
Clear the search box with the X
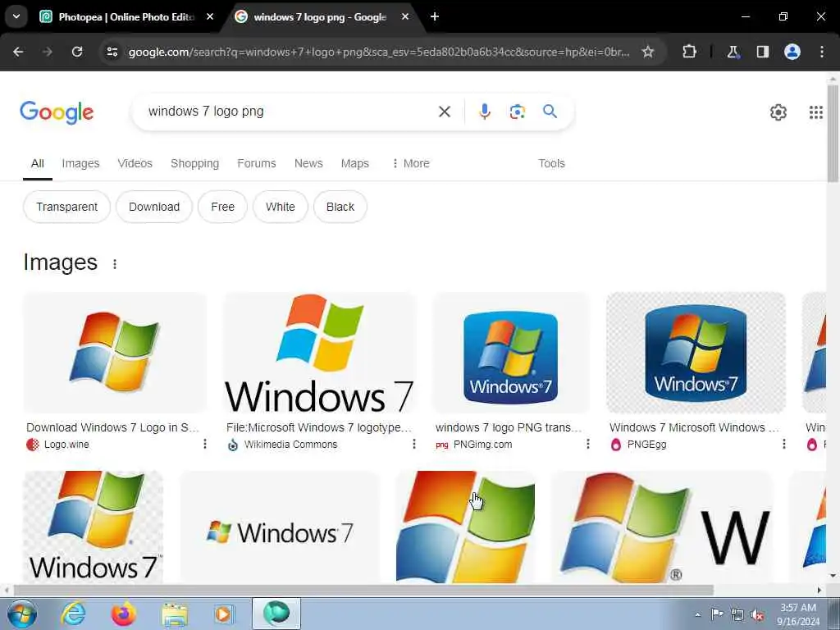coord(445,112)
